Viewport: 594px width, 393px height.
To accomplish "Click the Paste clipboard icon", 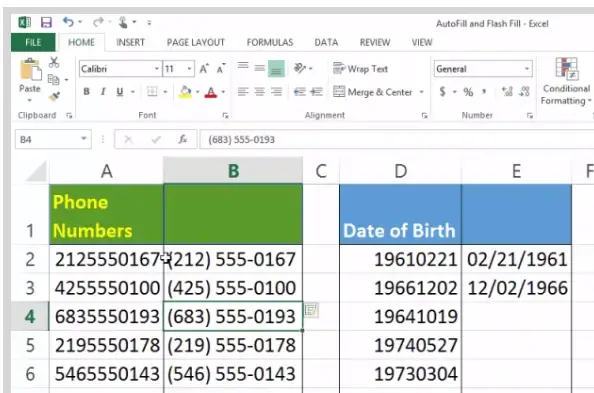I will 30,69.
